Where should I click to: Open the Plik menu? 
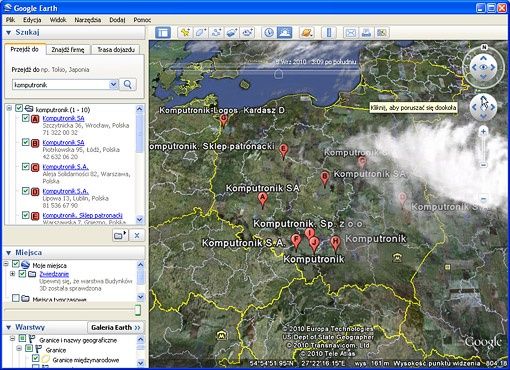coord(11,20)
